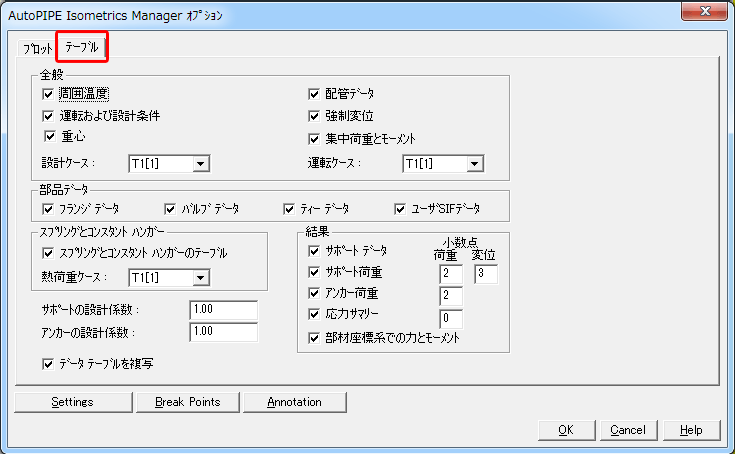
Task: Click サポート荷重 load decimal field
Action: 451,274
